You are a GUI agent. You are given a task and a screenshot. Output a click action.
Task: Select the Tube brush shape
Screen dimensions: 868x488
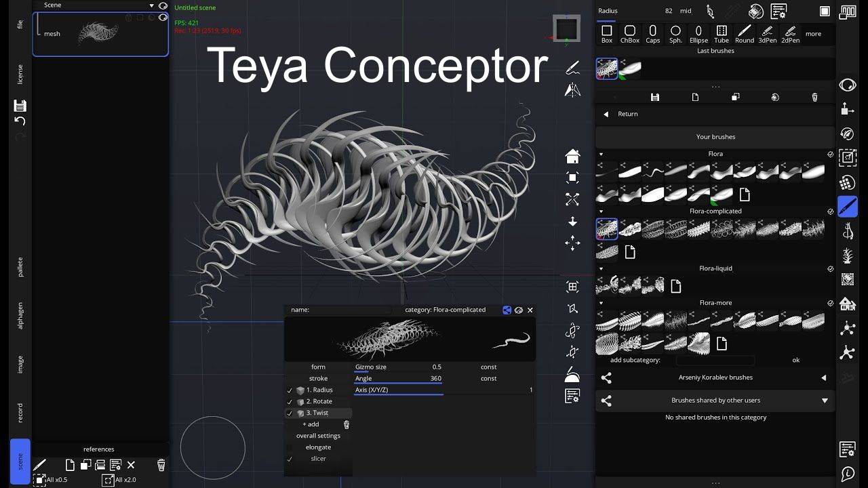click(x=721, y=34)
